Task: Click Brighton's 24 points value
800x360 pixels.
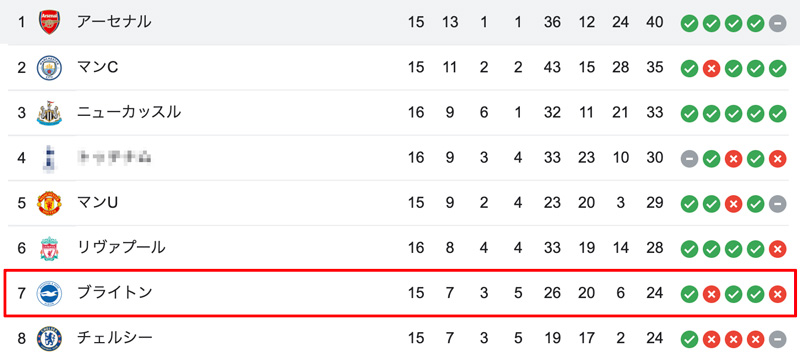Action: [x=654, y=293]
